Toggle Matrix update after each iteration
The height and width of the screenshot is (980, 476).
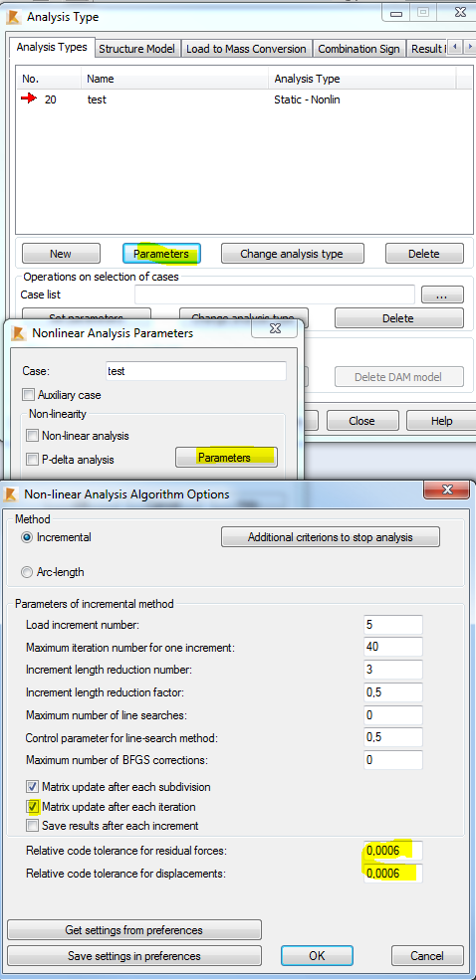[32, 806]
